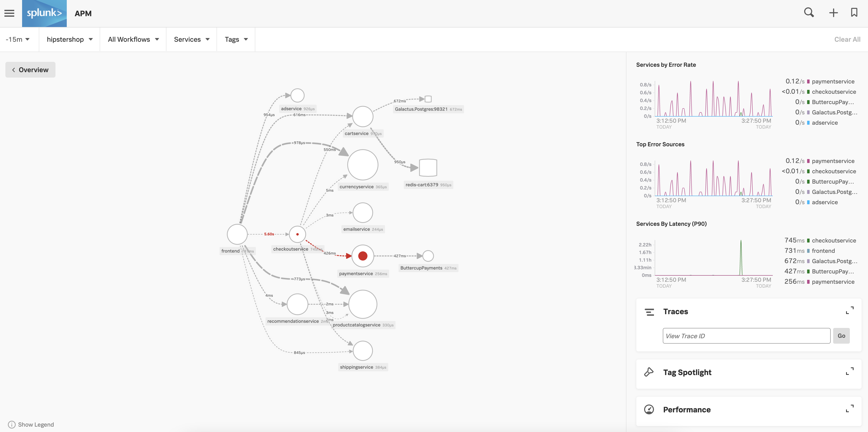Expand the Tag Spotlight panel
Screen dimensions: 868x432
coord(850,372)
